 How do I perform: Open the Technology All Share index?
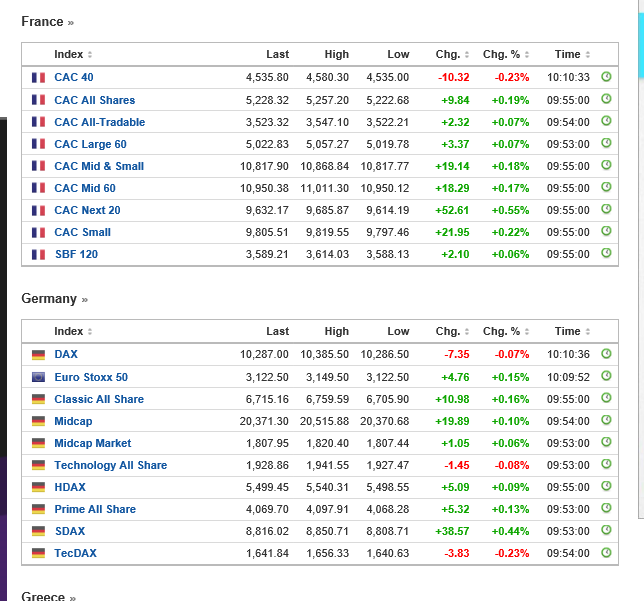click(x=111, y=465)
